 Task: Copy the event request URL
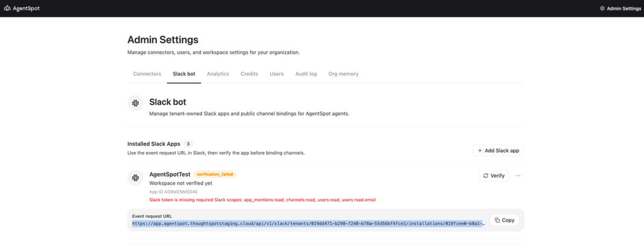[505, 220]
